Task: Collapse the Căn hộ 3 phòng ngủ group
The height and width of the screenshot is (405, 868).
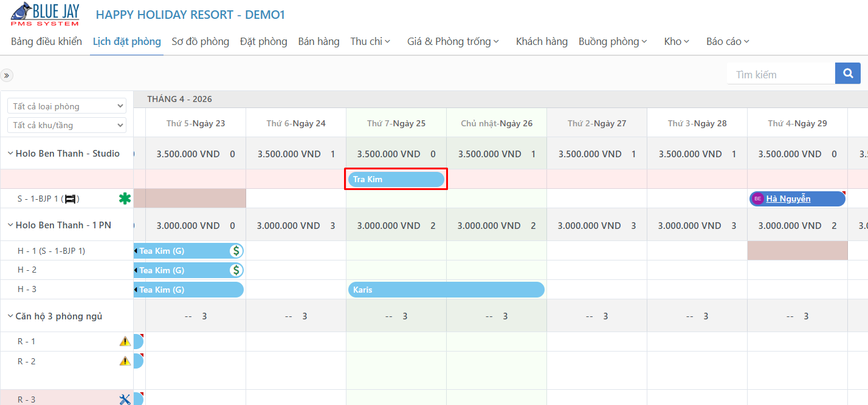Action: (x=10, y=316)
